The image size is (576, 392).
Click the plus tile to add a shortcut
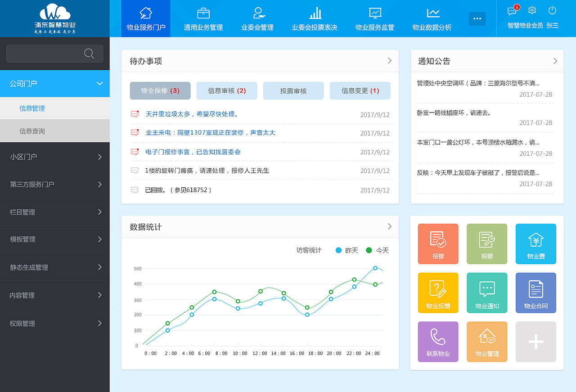535,341
